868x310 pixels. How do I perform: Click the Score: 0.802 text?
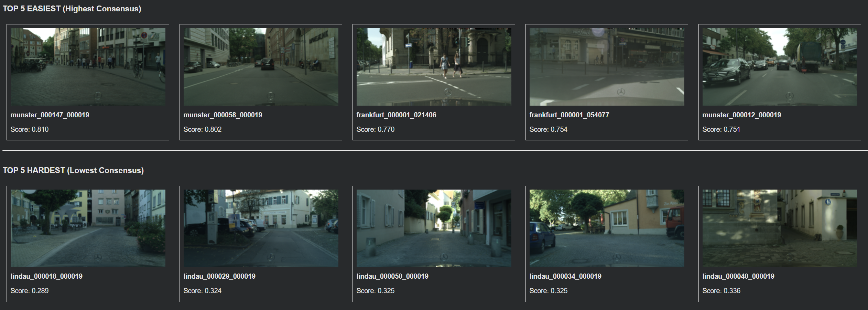pos(203,129)
